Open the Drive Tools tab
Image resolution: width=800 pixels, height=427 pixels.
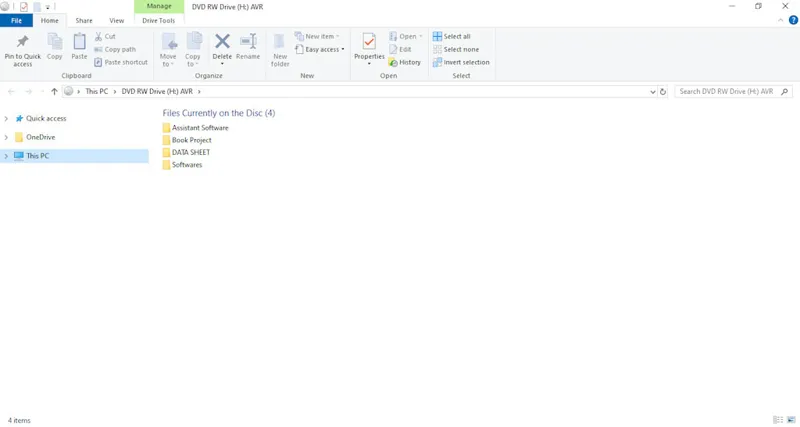pos(159,20)
